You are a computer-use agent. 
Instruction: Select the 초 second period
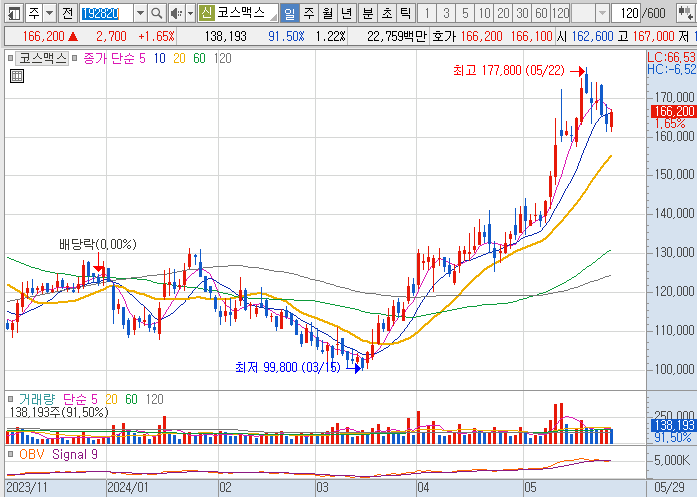(387, 13)
